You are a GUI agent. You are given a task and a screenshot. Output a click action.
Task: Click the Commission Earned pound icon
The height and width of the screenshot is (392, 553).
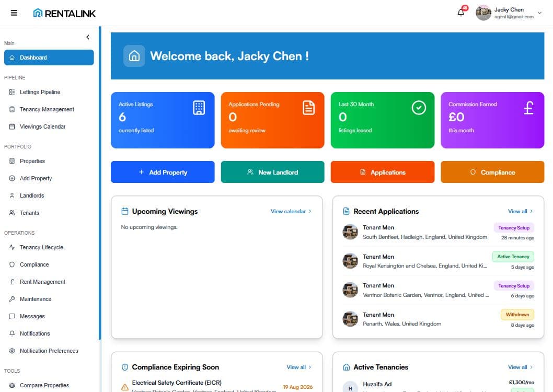coord(528,108)
